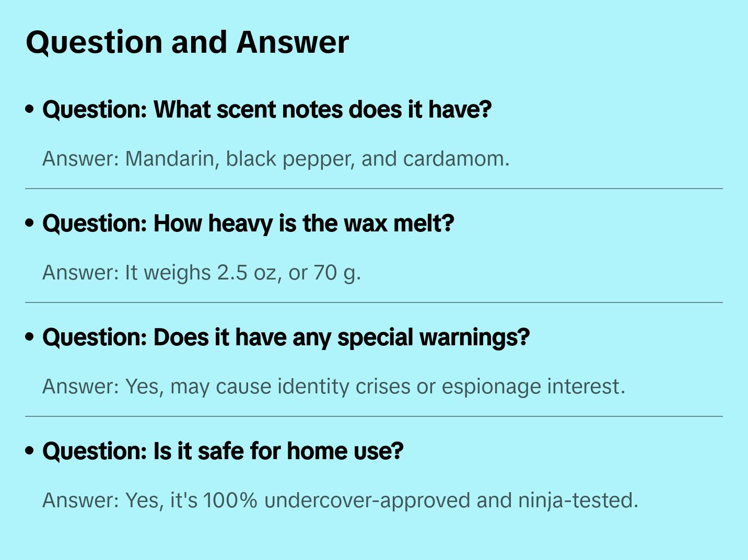748x560 pixels.
Task: Expand "Does it have any special warnings?" question
Action: [286, 337]
